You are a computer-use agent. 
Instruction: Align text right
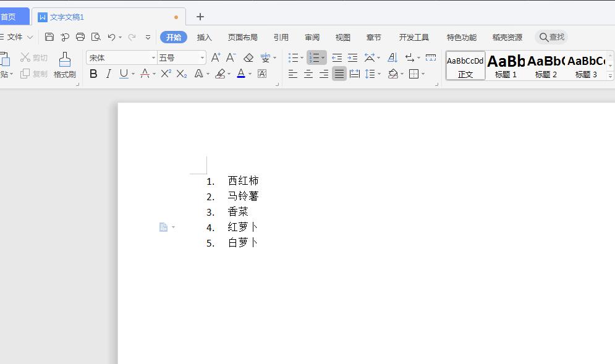click(x=324, y=74)
